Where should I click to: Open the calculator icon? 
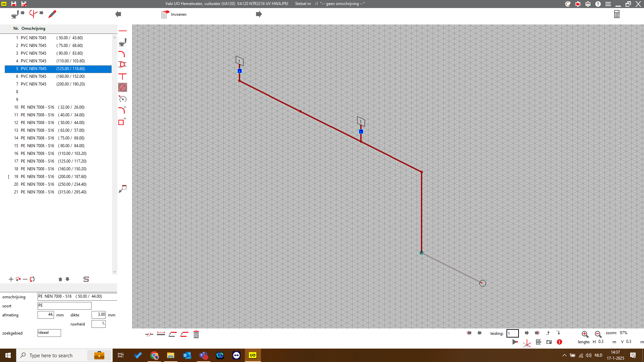(x=617, y=14)
